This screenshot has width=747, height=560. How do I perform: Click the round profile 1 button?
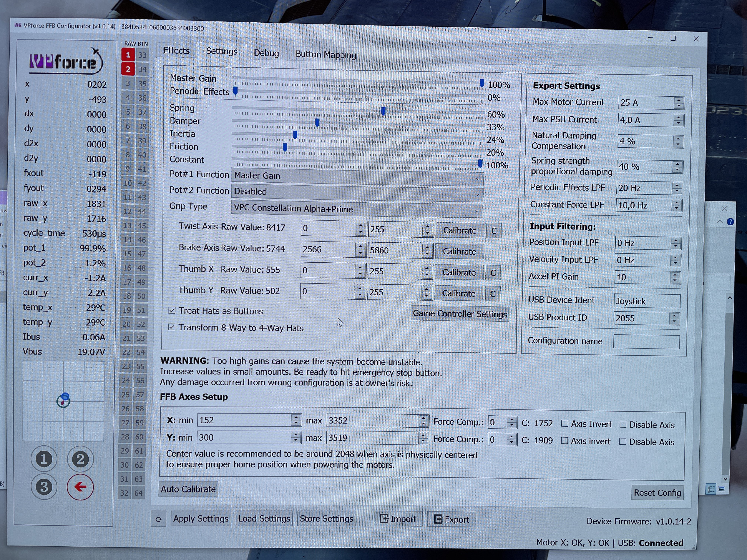pos(44,459)
